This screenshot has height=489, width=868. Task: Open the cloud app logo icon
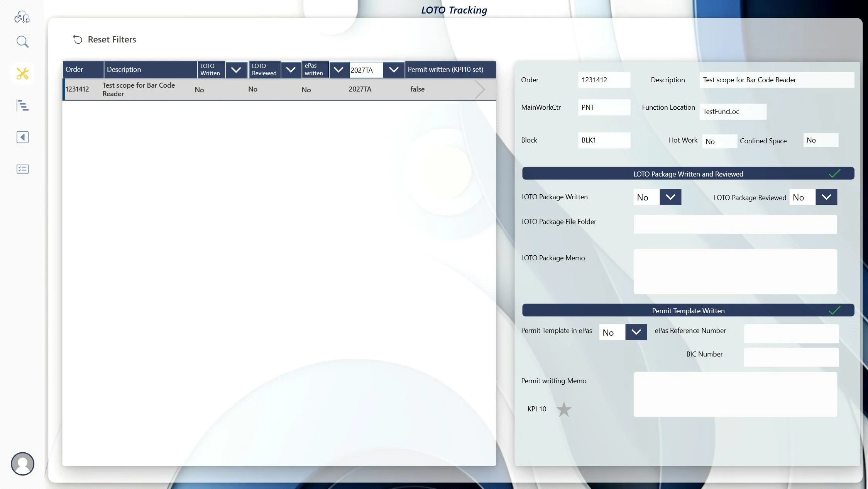point(22,17)
